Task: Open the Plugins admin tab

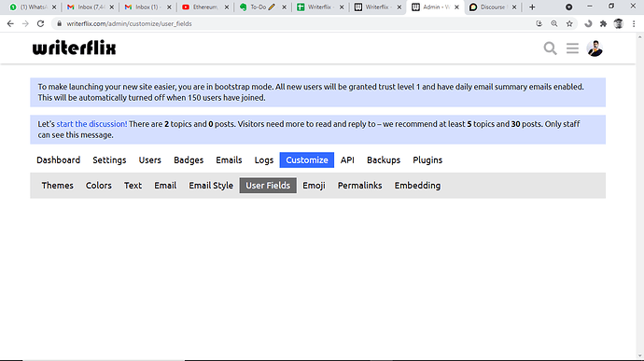Action: click(x=427, y=160)
